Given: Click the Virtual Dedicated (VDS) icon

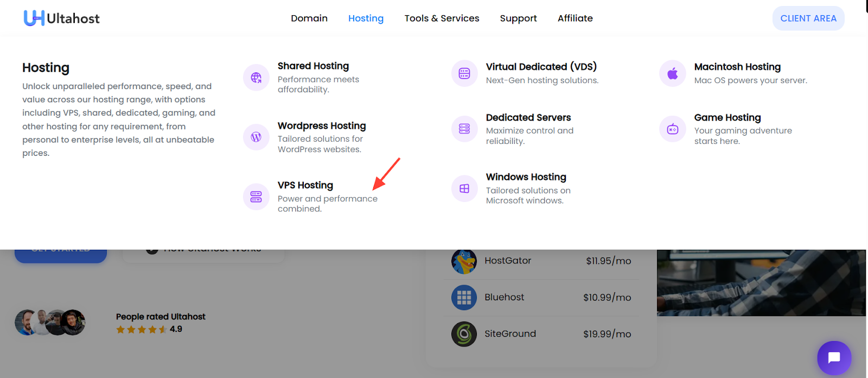Looking at the screenshot, I should point(464,73).
